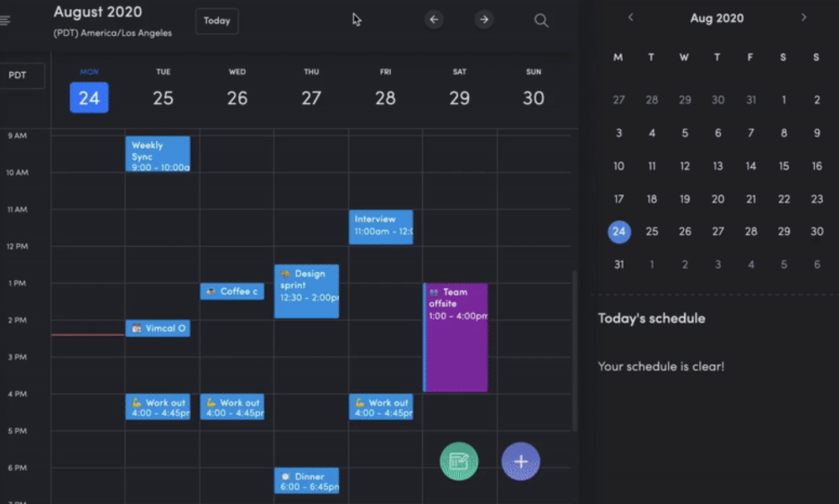Select Monday 24 column header
Image resolution: width=839 pixels, height=504 pixels.
tap(89, 91)
